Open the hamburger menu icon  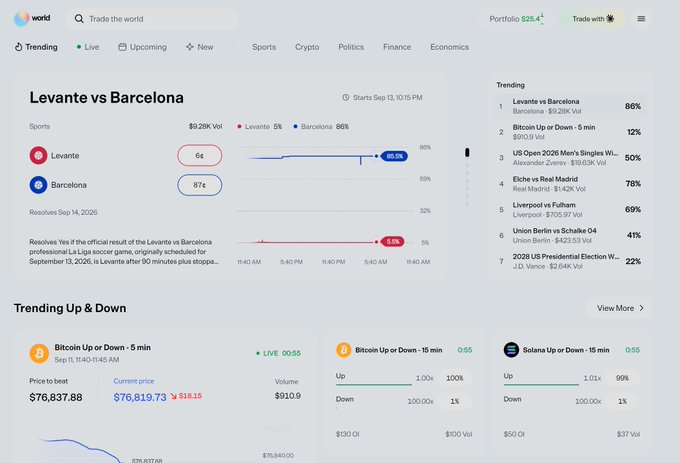point(641,19)
